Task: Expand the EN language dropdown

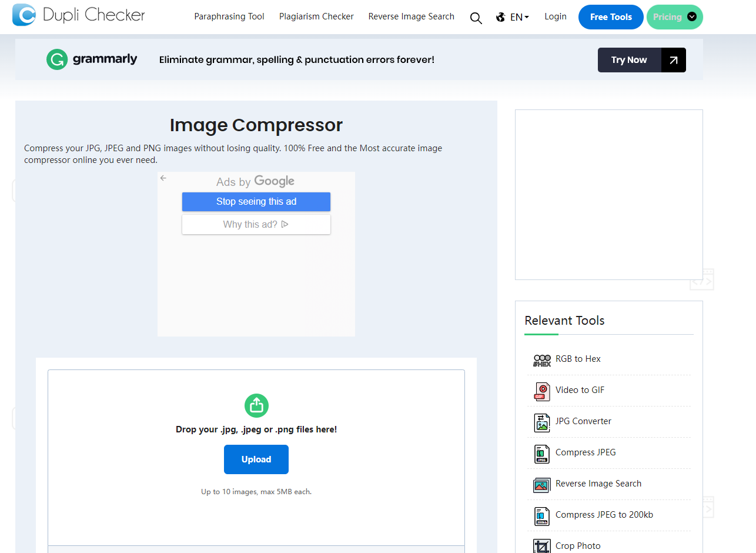Action: pos(520,17)
